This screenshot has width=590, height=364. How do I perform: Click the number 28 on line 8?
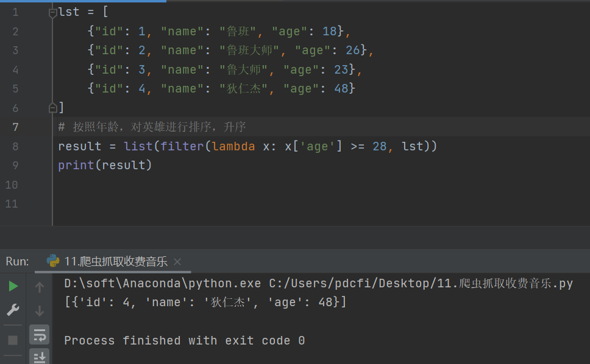pyautogui.click(x=380, y=146)
